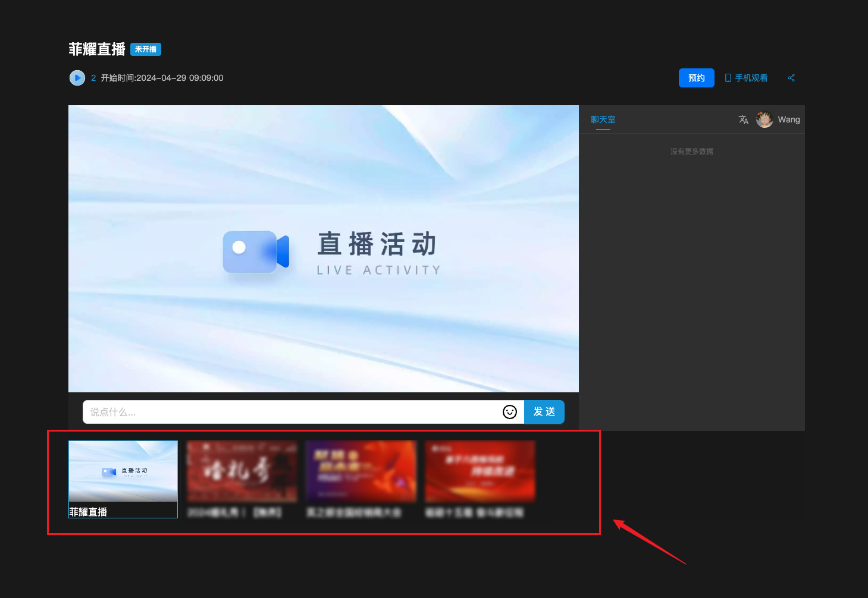Viewport: 868px width, 598px height.
Task: Click the translate icon in the chat header
Action: pos(743,119)
